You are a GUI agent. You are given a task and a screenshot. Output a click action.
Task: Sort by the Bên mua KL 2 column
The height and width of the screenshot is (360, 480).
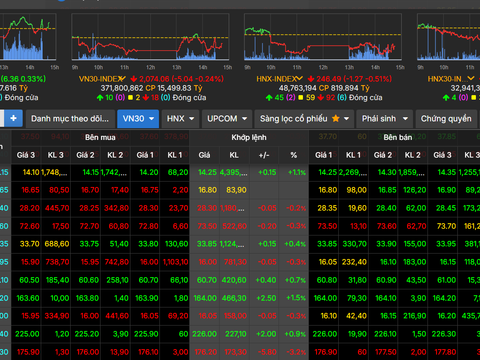click(x=115, y=155)
